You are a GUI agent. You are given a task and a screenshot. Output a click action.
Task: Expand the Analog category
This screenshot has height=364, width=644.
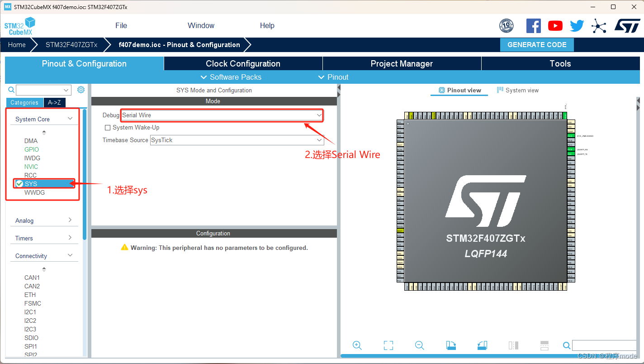point(70,220)
